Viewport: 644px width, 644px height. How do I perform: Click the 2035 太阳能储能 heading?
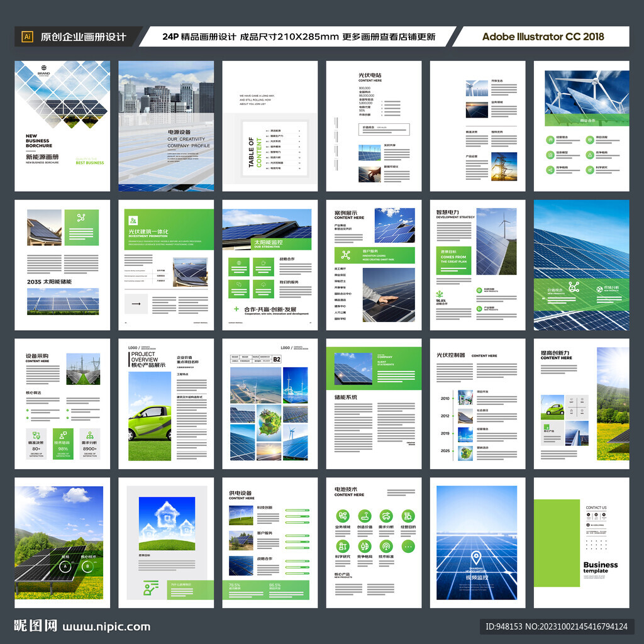tap(49, 282)
